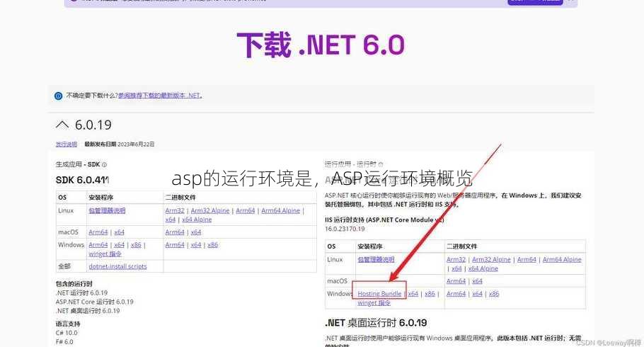Download ASP.NET runtime Linux Arm32 Alpine binary
Viewport: 644px width, 347px height.
491,259
